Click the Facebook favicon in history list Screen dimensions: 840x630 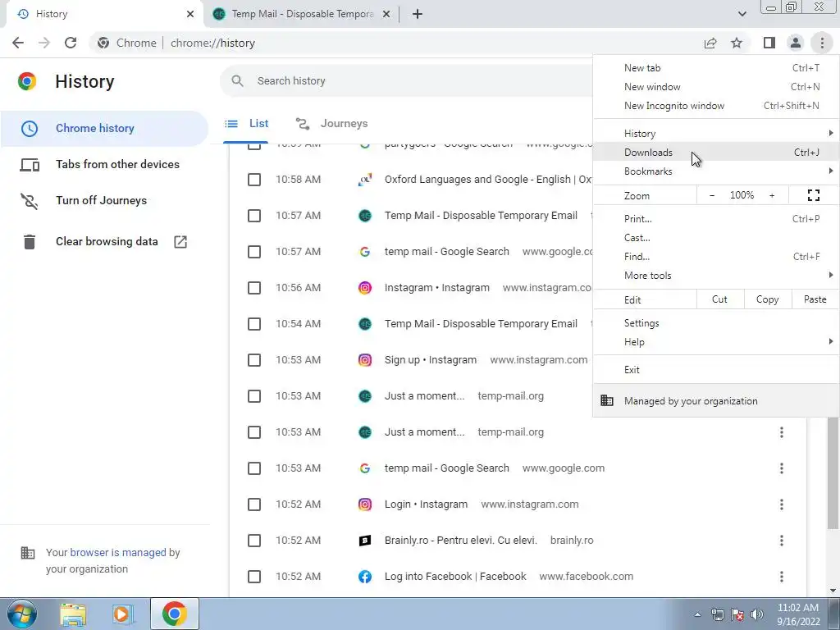pyautogui.click(x=365, y=577)
